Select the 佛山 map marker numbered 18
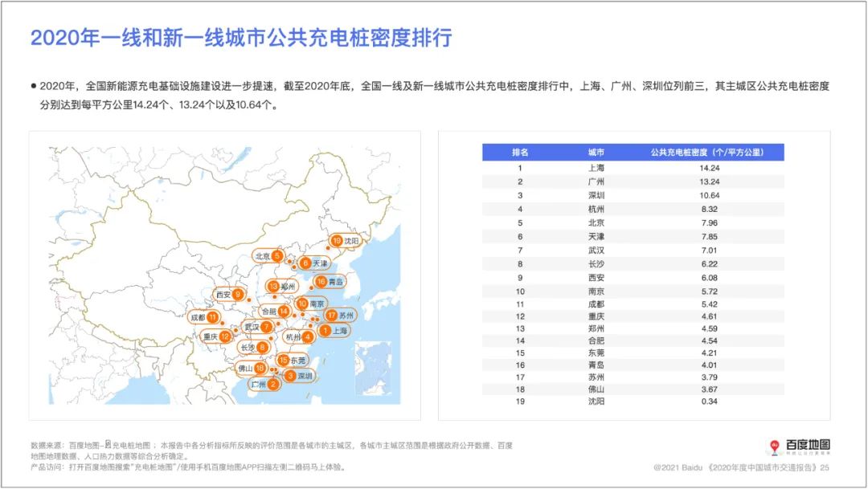 click(252, 368)
